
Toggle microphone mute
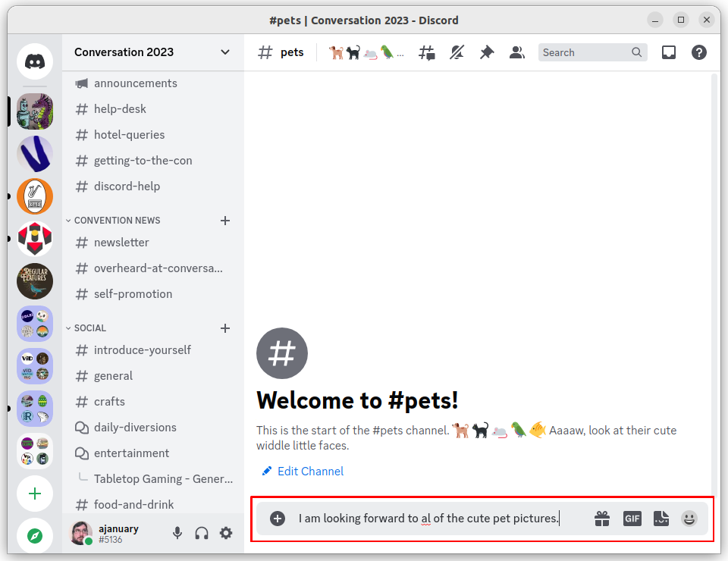click(x=177, y=533)
